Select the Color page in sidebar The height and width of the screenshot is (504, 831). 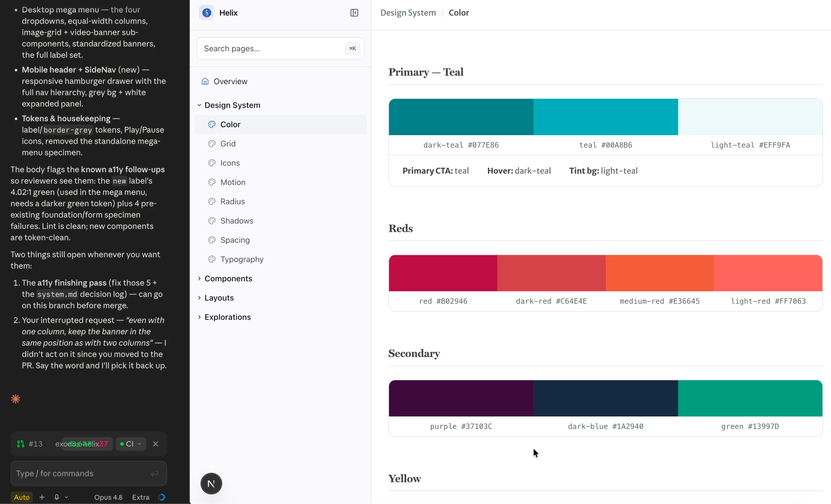point(280,125)
